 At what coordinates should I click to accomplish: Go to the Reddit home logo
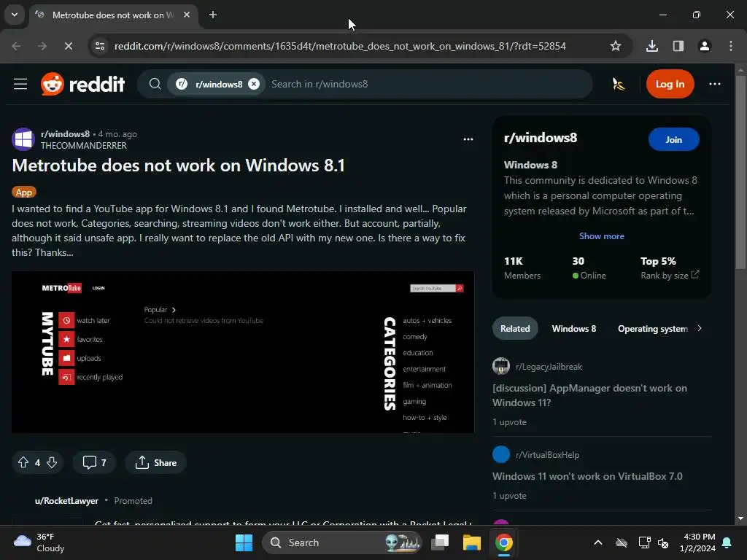82,85
